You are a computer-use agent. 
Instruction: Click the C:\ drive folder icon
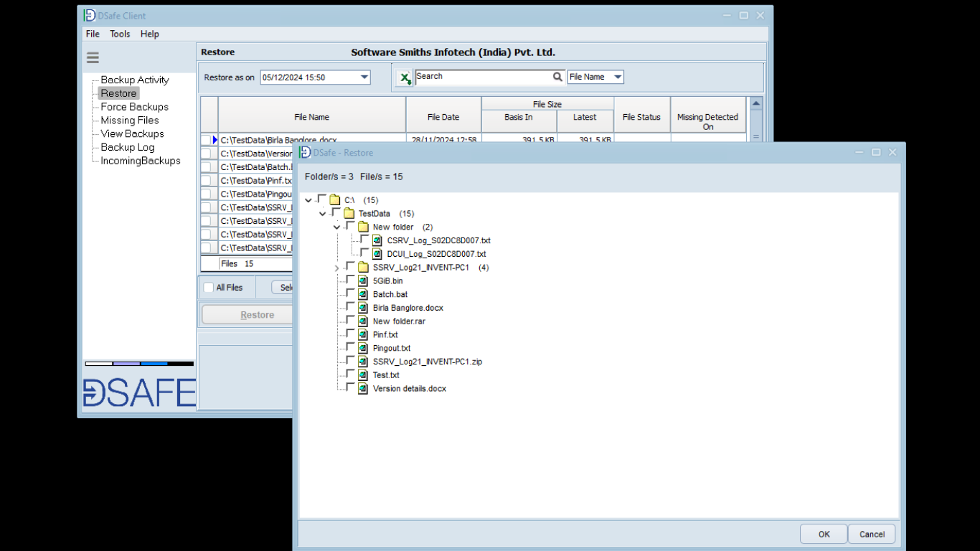click(x=335, y=200)
